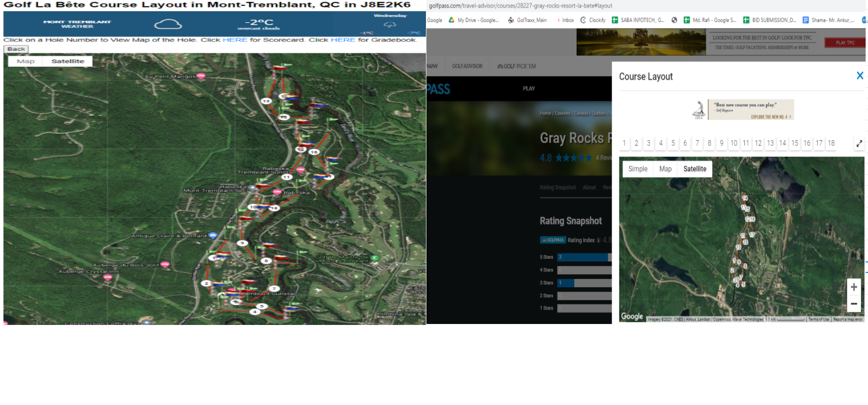Open the GOLFADVISOR navigation item
868x405 pixels.
[467, 66]
